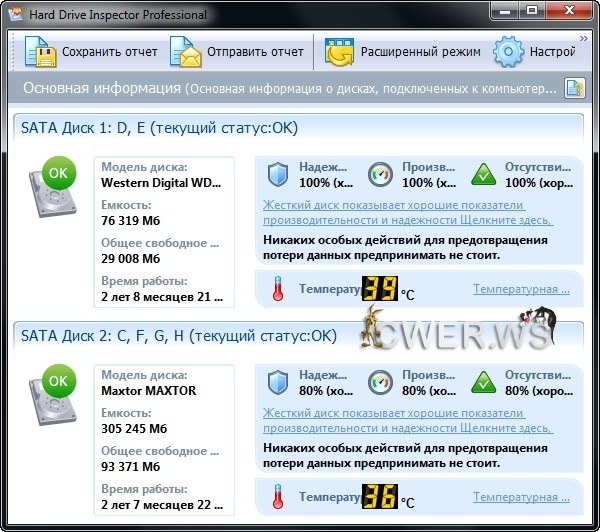This screenshot has width=600, height=532.
Task: Click uptime 2 лет 8 месяцев 21
Action: pos(162,297)
